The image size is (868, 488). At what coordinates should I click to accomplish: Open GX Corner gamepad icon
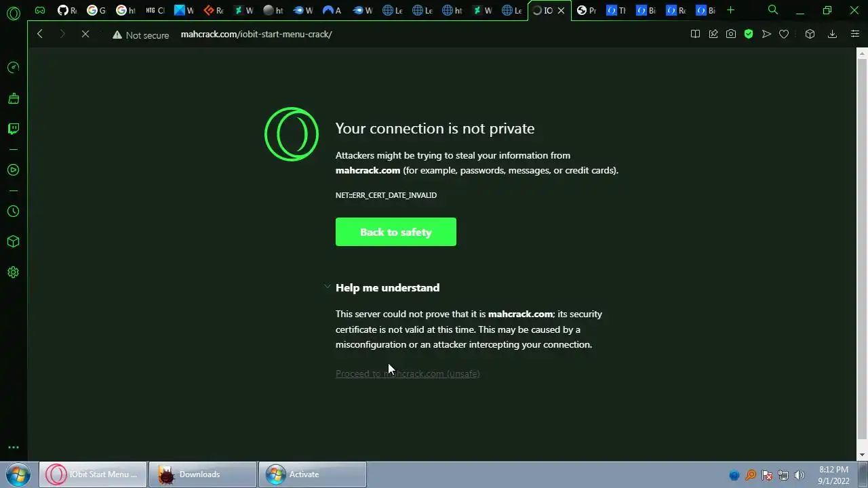(x=40, y=10)
